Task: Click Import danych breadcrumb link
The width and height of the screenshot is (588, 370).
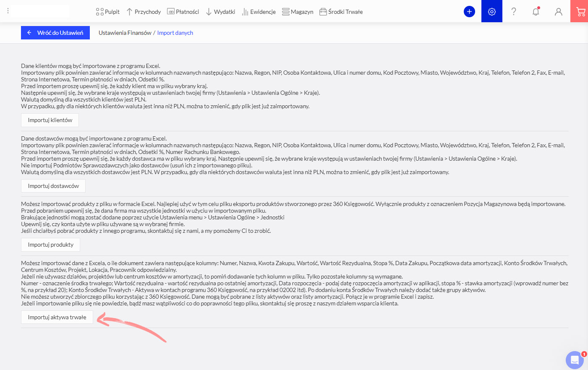Action: 175,33
